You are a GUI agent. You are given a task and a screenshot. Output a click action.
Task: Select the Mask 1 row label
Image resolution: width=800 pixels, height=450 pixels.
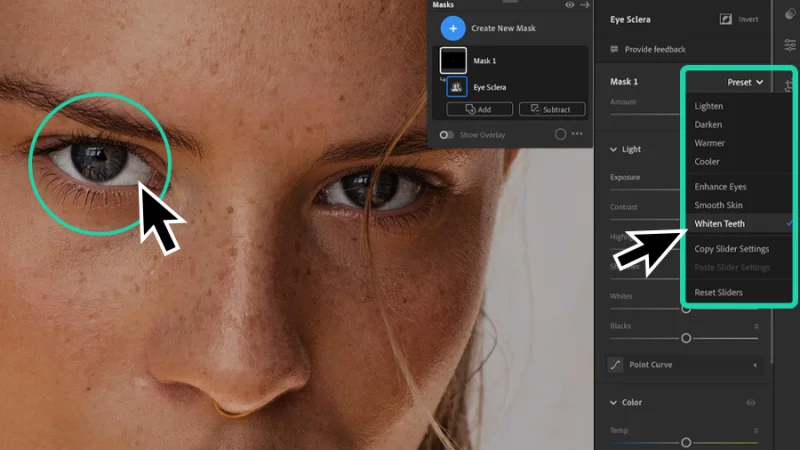(x=485, y=61)
